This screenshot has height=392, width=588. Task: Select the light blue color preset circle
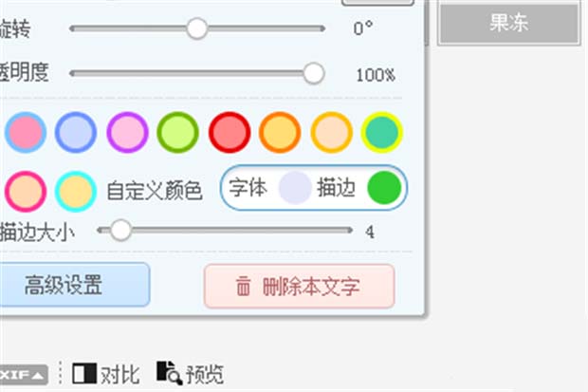[76, 132]
